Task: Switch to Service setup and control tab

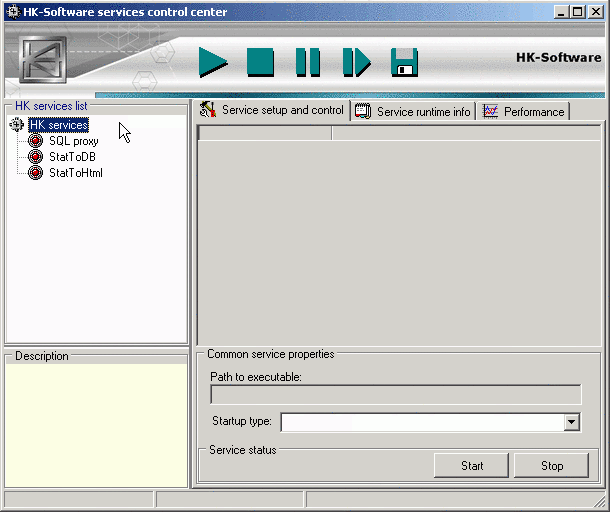Action: coord(274,110)
